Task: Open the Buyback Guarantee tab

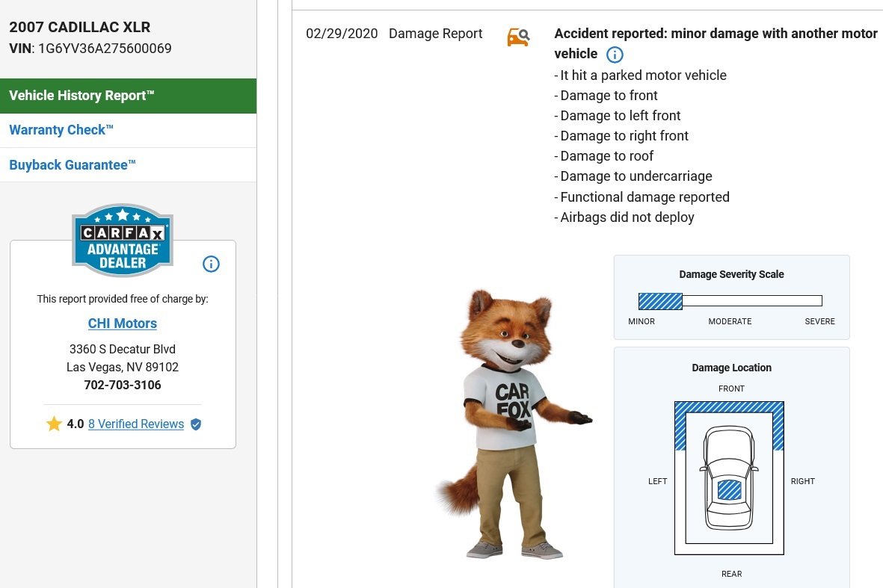Action: (128, 165)
